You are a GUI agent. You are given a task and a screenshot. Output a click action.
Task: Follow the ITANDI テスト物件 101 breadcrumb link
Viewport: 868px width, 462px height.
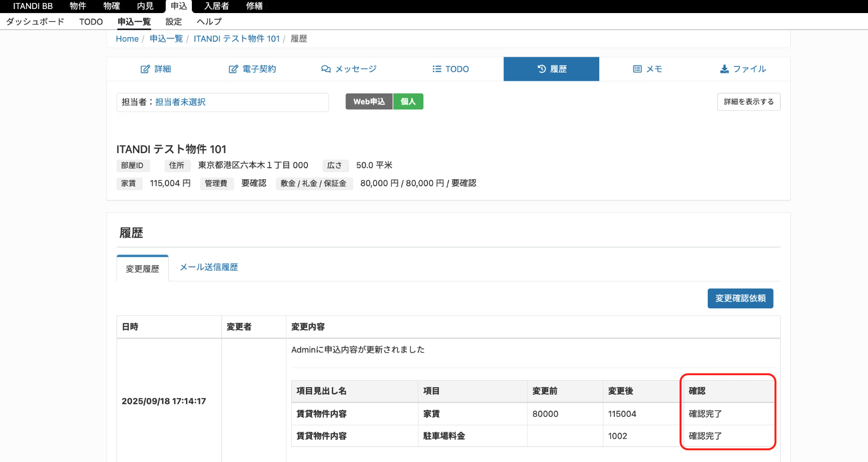pyautogui.click(x=237, y=39)
